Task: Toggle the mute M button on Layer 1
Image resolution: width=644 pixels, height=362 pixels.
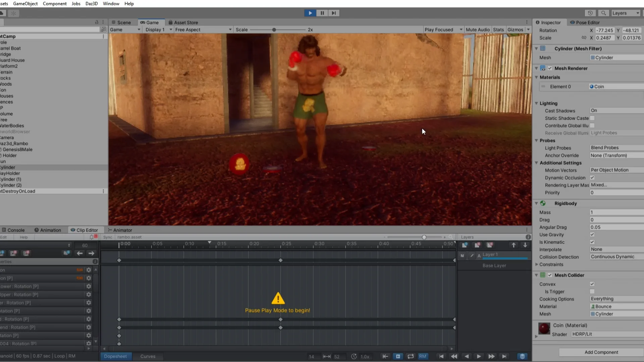Action: coord(462,255)
